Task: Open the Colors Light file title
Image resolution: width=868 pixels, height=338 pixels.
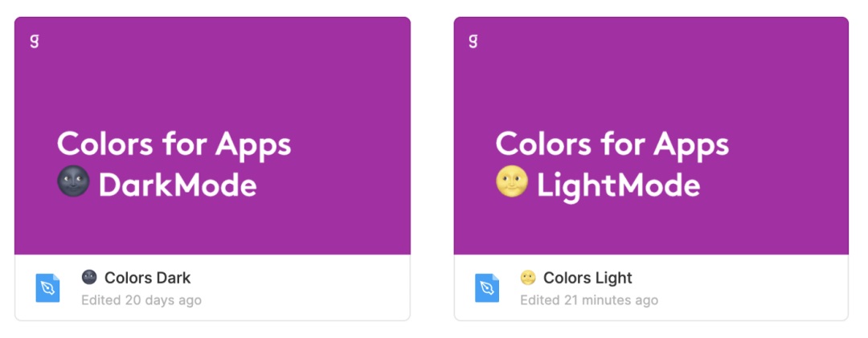Action: (x=588, y=279)
